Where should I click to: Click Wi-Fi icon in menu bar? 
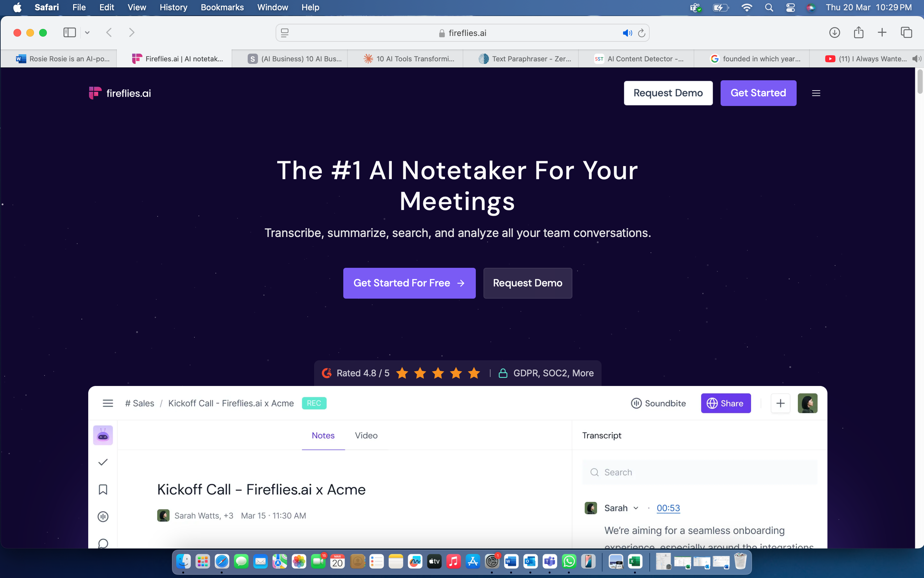click(747, 7)
